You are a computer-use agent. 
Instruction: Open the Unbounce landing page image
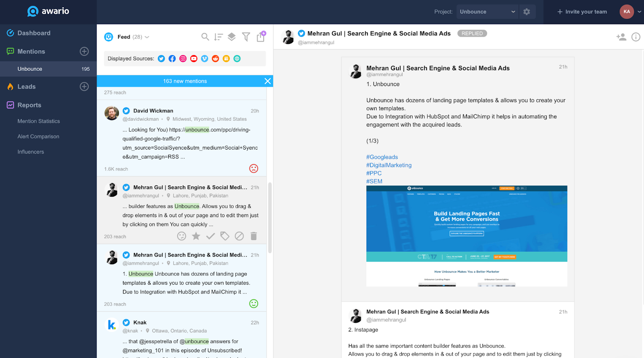467,236
